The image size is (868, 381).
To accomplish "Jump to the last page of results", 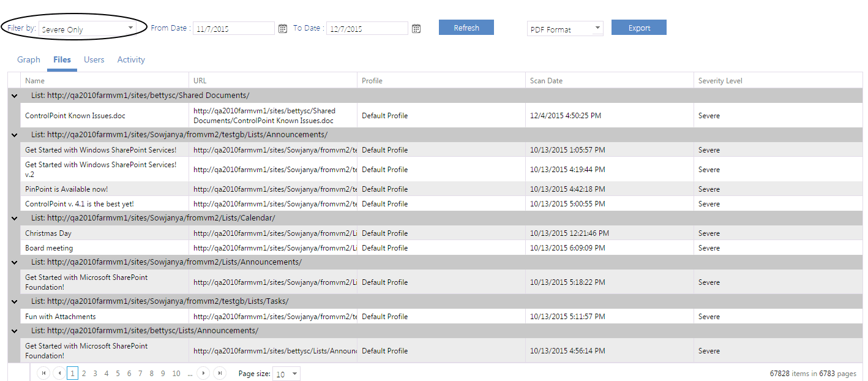I will [220, 372].
